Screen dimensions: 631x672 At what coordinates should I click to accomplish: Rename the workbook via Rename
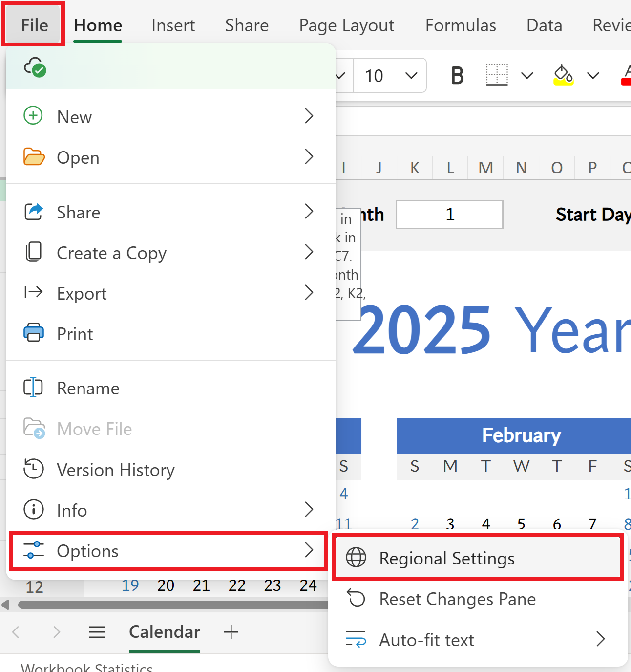[x=88, y=388]
